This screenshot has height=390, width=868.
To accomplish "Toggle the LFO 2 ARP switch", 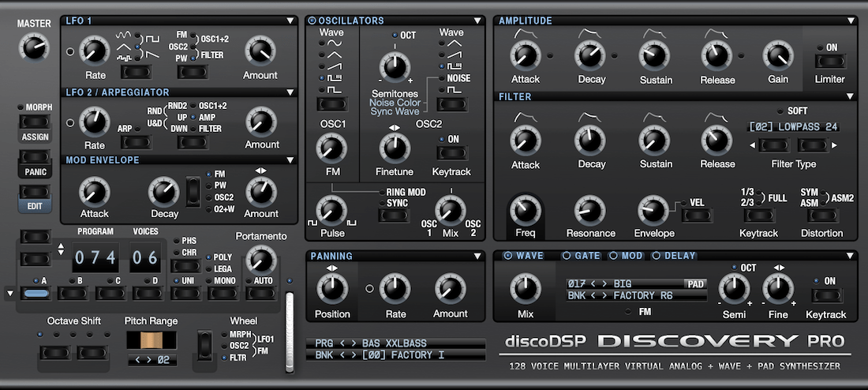I will coord(137,142).
